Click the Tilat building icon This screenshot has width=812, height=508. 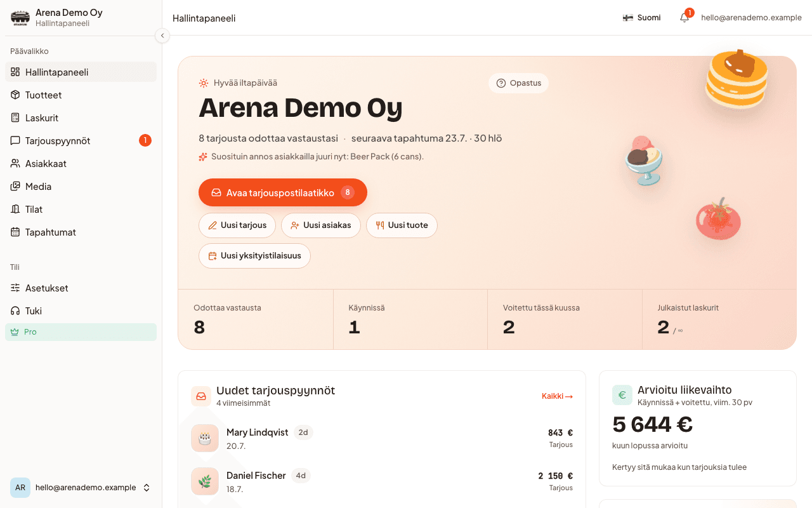click(x=15, y=209)
